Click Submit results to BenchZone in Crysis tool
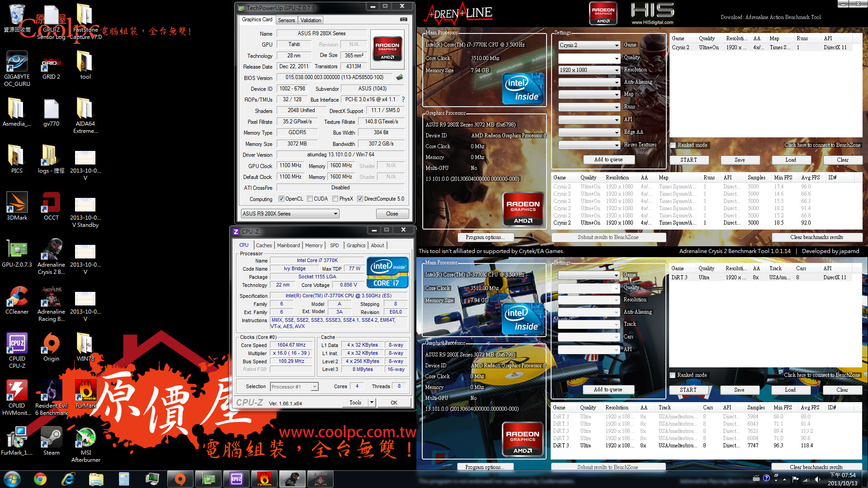This screenshot has width=868, height=488. [608, 237]
